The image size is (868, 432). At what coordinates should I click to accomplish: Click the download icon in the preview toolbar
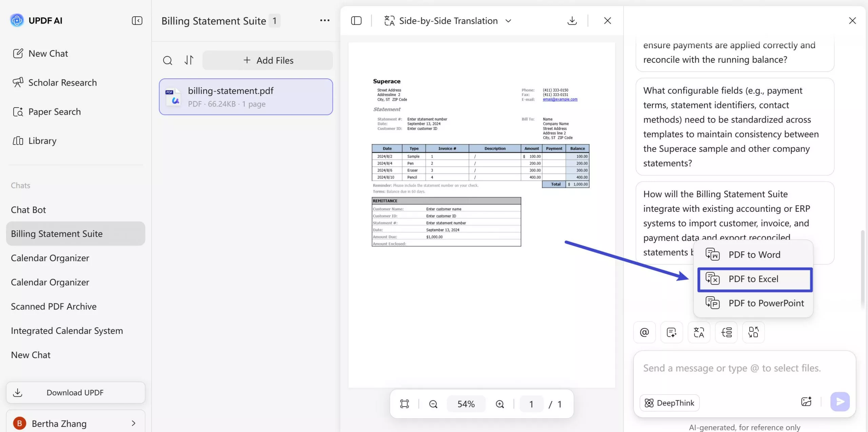[x=572, y=20]
